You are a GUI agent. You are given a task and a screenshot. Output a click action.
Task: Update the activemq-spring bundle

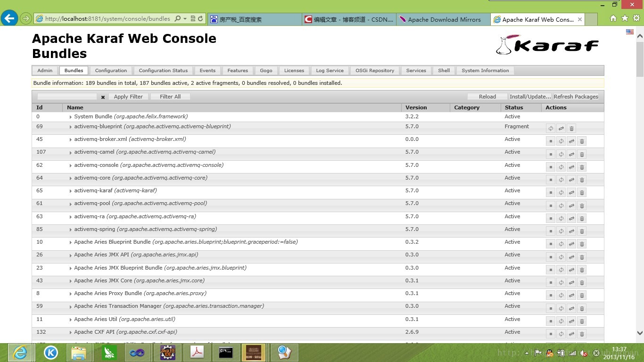click(571, 231)
